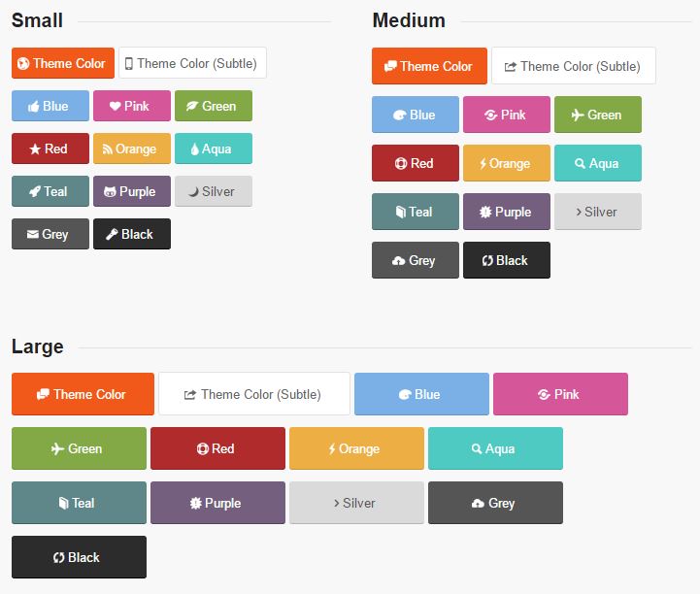Click the RSS feed icon on small Orange button

pyautogui.click(x=107, y=149)
